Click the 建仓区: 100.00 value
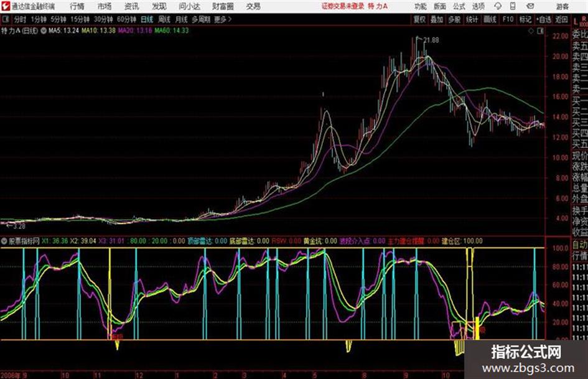This screenshot has height=379, width=588. [462, 241]
